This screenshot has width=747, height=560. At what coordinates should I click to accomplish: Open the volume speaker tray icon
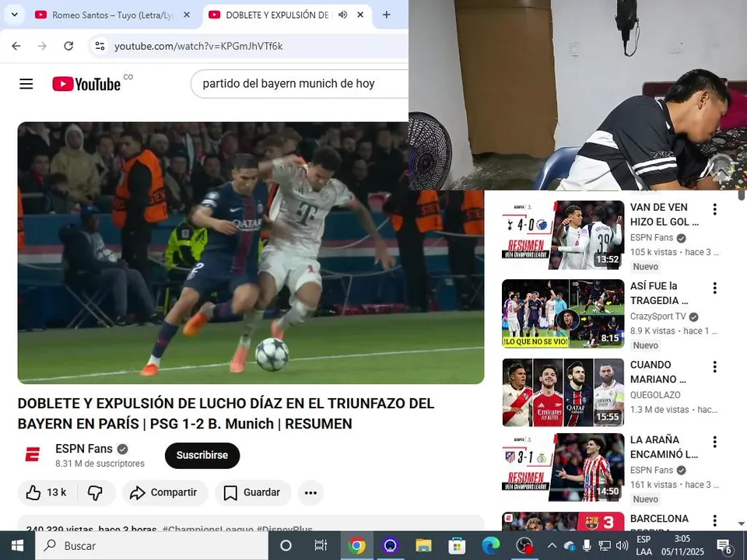coord(622,546)
